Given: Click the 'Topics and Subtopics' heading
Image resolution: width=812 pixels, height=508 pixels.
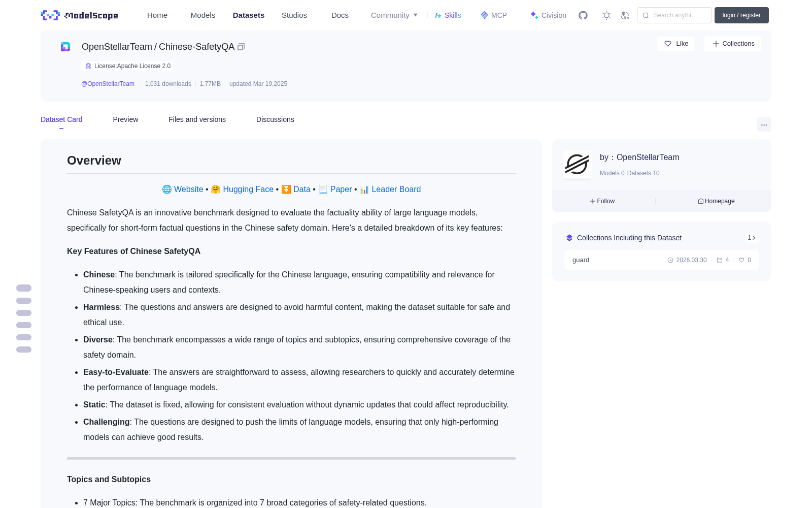Looking at the screenshot, I should [x=109, y=480].
